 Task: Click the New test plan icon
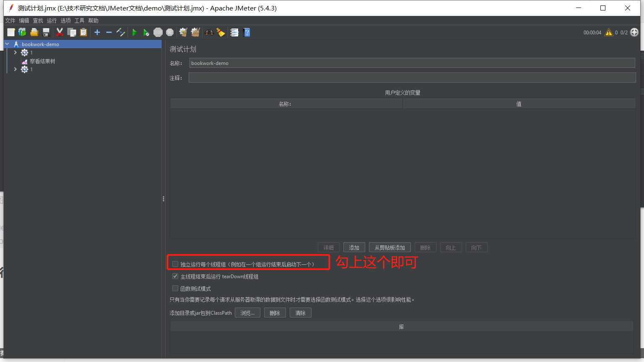click(11, 32)
